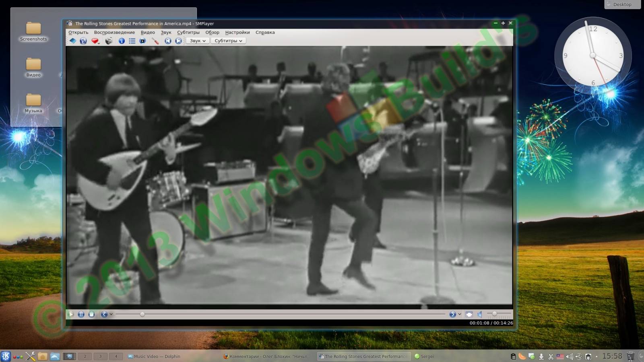
Task: Open the playlist list icon
Action: [x=132, y=41]
